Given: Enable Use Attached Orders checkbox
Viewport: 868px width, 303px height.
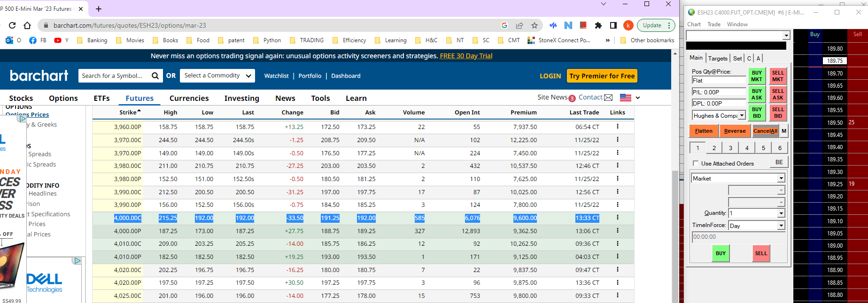Looking at the screenshot, I should [x=696, y=163].
